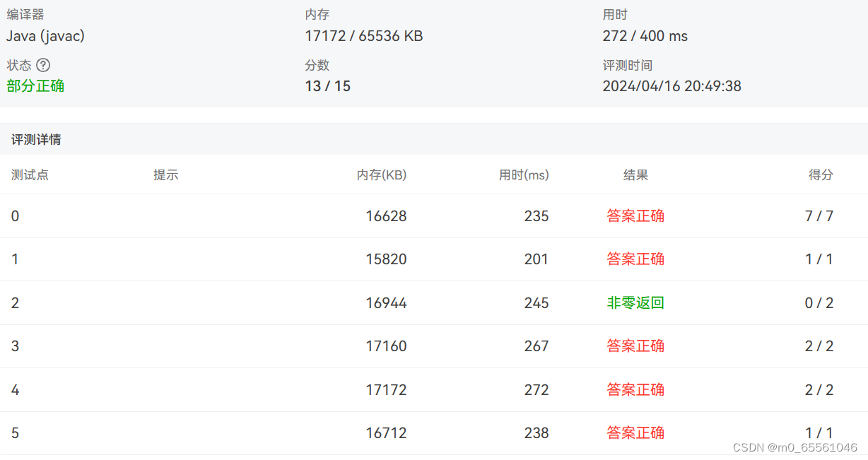Click the 7 / 7 score of test point 0
This screenshot has height=460, width=868.
click(x=818, y=216)
